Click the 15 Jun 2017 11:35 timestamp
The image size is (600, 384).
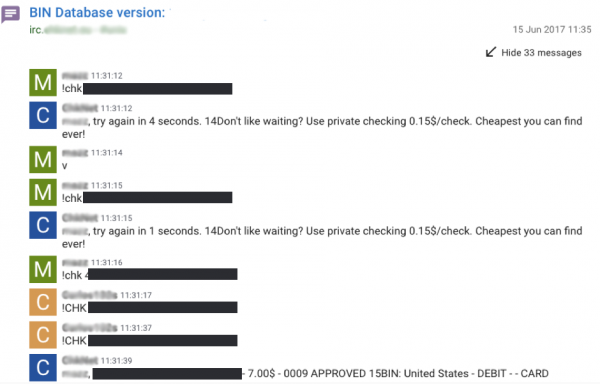552,29
